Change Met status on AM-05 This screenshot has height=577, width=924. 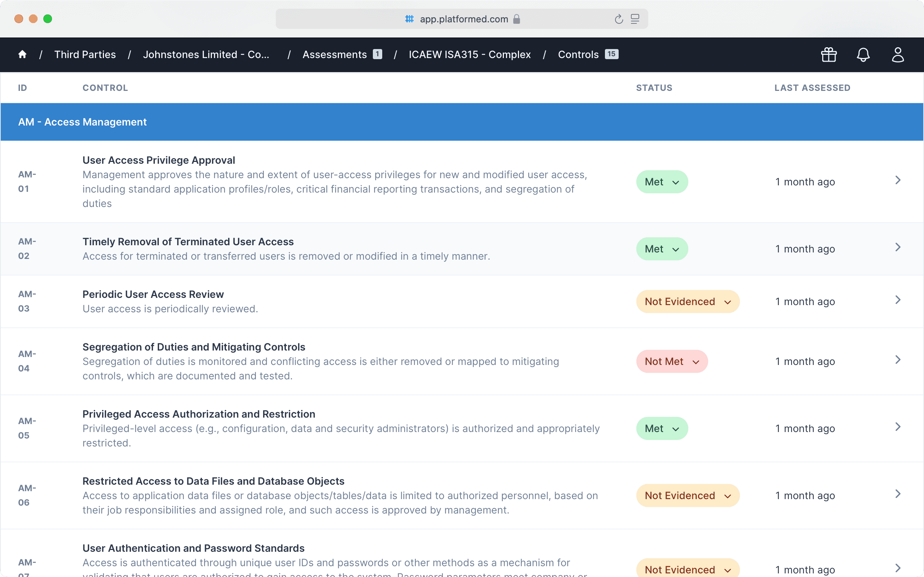[x=662, y=428]
